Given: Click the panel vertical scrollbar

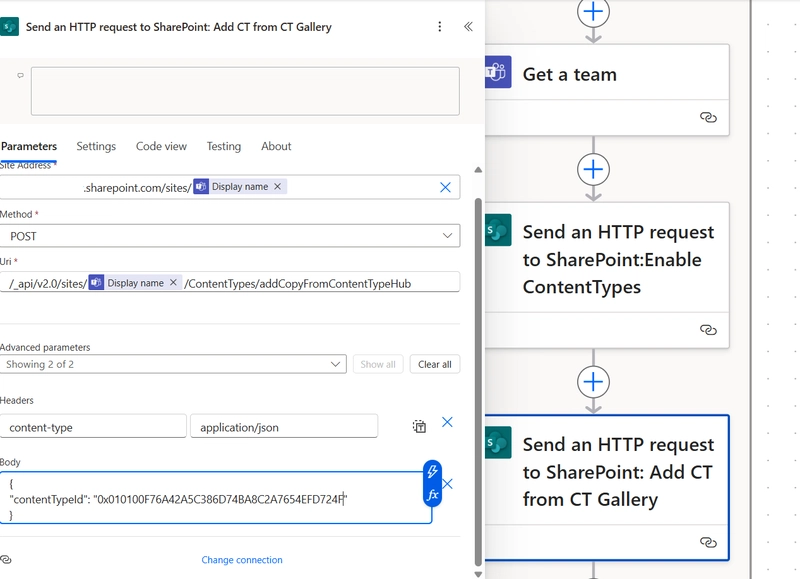Looking at the screenshot, I should 478,382.
